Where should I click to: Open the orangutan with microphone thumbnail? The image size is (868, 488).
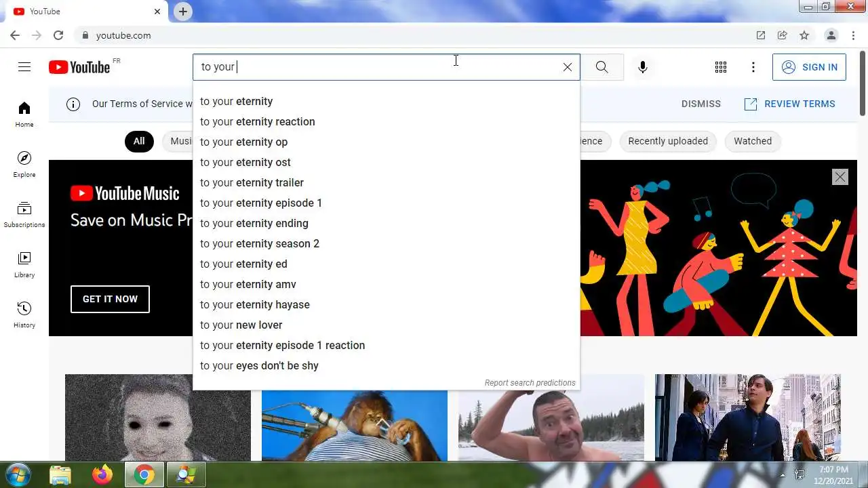pyautogui.click(x=355, y=425)
